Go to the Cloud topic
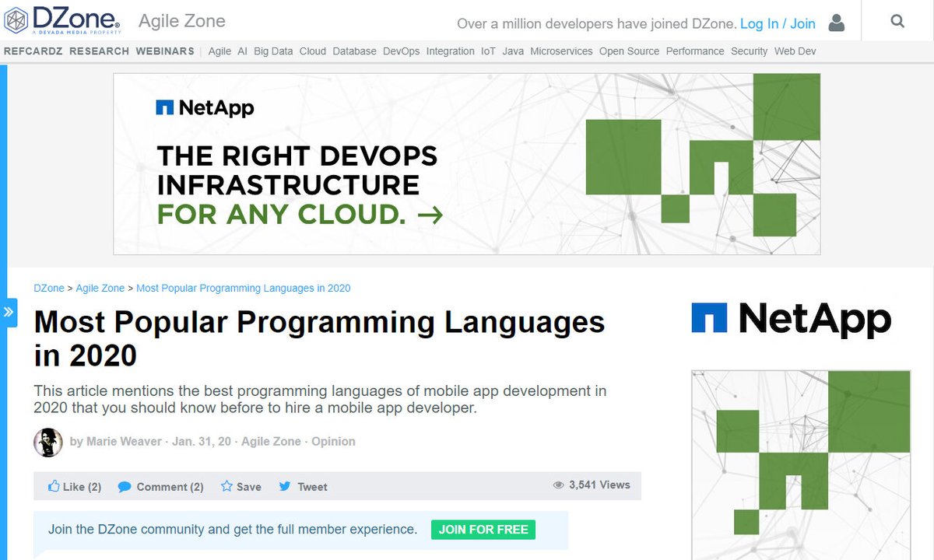The image size is (934, 560). 313,51
